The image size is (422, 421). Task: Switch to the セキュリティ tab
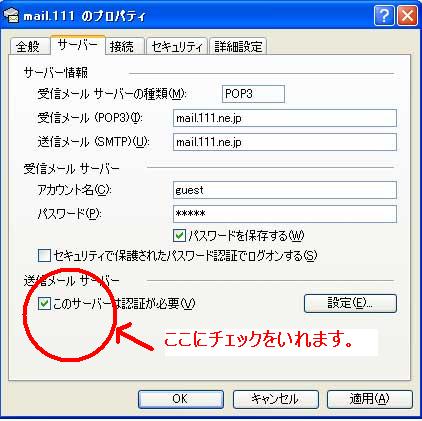point(177,46)
